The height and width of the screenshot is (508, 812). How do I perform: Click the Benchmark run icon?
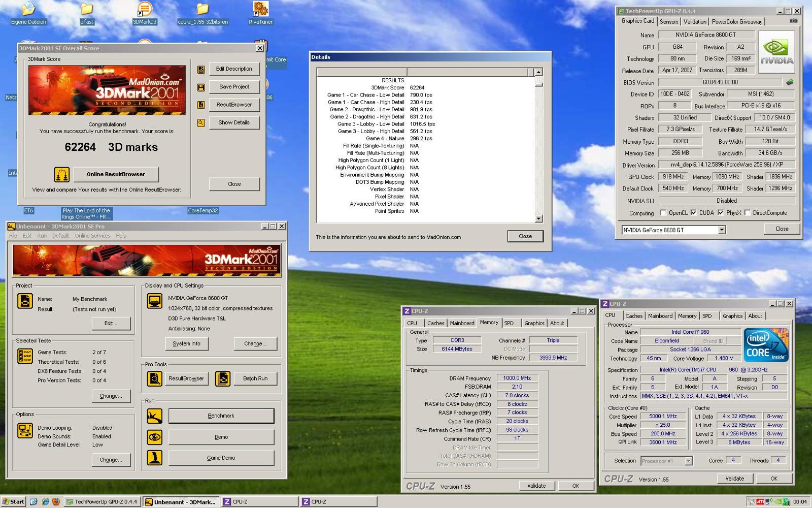point(154,416)
